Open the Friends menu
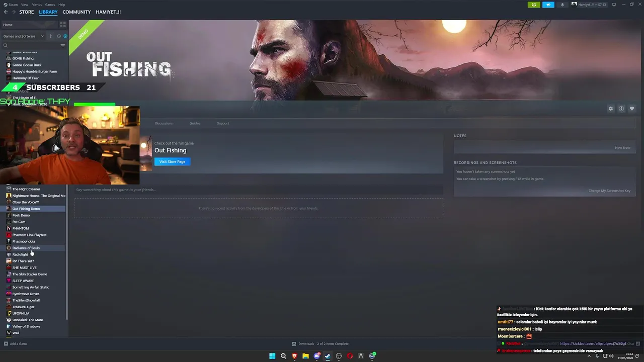This screenshot has height=362, width=644. coord(37,5)
